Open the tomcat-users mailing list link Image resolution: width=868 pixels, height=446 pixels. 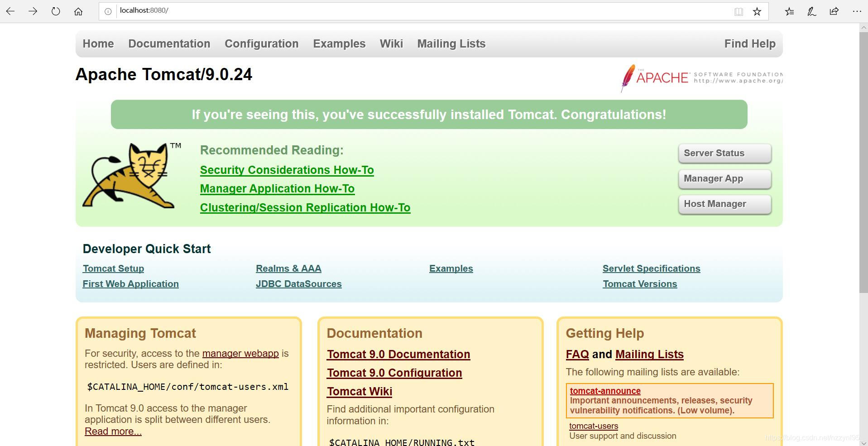[594, 426]
